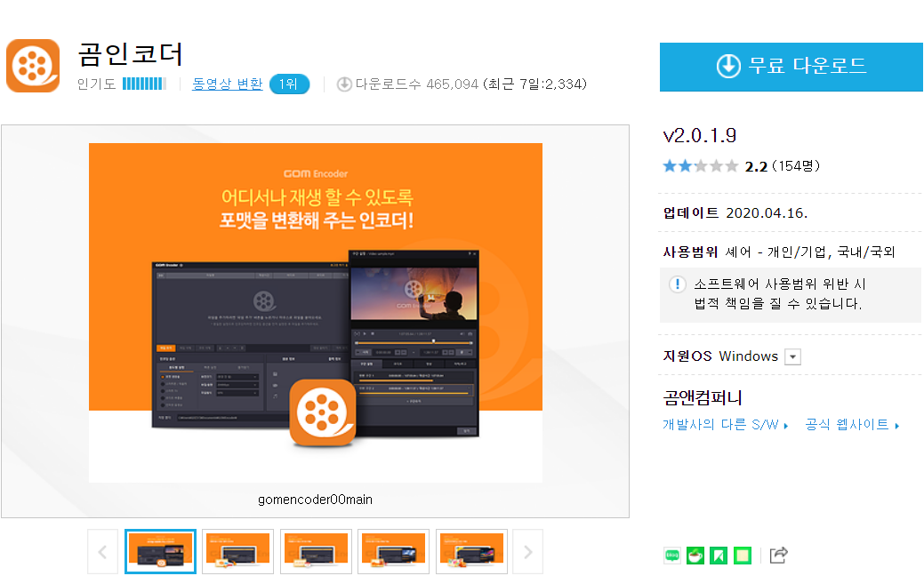The height and width of the screenshot is (576, 924).
Task: Click the 곰앤컴퍼니 developer name
Action: point(703,398)
